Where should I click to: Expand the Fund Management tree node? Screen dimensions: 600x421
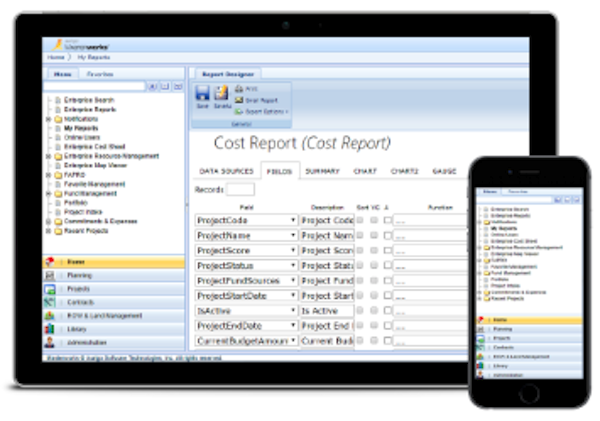(46, 193)
